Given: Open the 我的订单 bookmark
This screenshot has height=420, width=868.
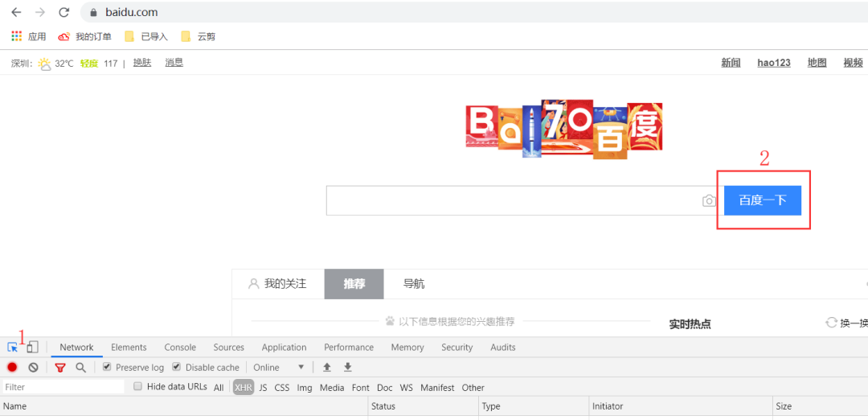Looking at the screenshot, I should (84, 36).
